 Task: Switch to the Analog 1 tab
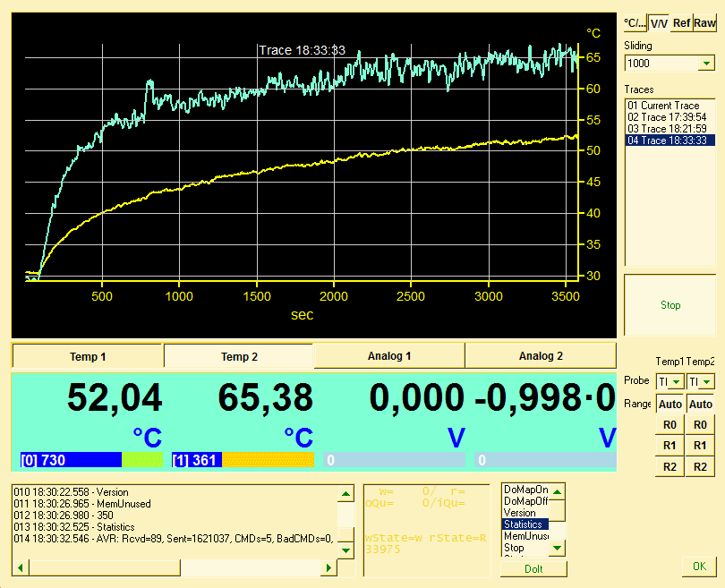(389, 356)
